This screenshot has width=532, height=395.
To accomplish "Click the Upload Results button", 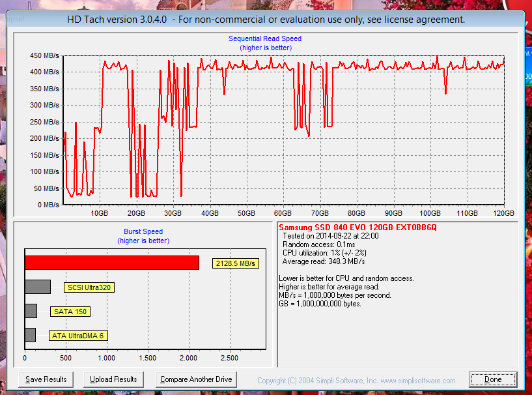I will 113,379.
